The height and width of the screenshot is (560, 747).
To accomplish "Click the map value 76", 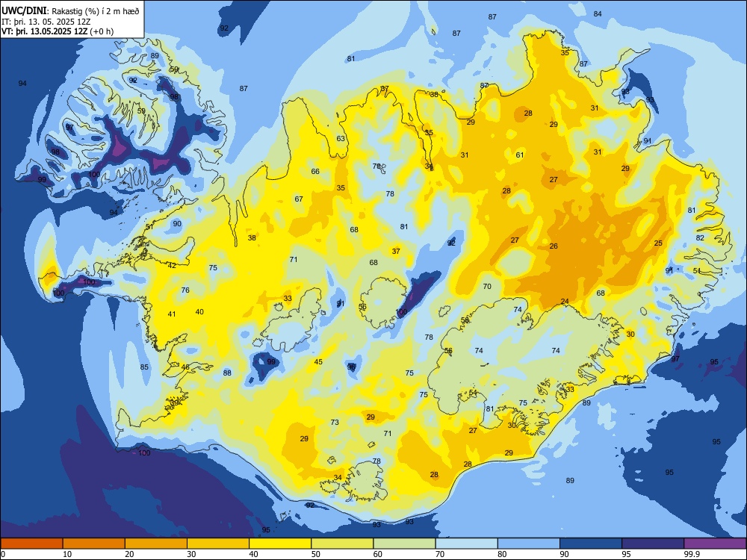I will point(185,290).
